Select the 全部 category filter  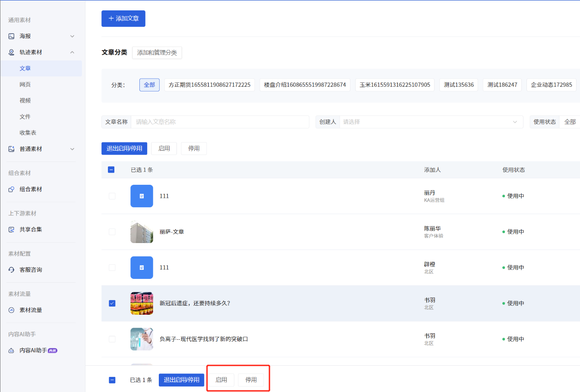(149, 85)
